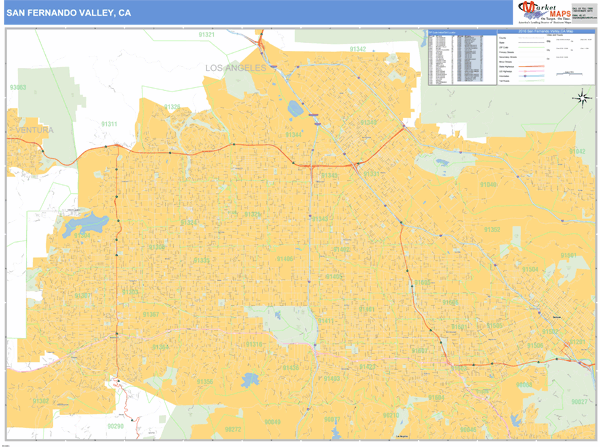Click the VENTURA county label
Viewport: 600px width, 447px height.
click(33, 130)
